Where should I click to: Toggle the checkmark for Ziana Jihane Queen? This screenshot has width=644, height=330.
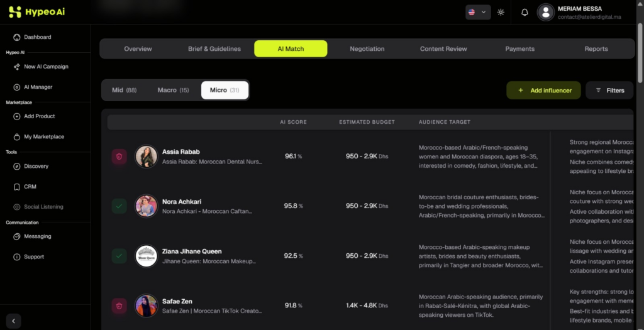tap(119, 256)
